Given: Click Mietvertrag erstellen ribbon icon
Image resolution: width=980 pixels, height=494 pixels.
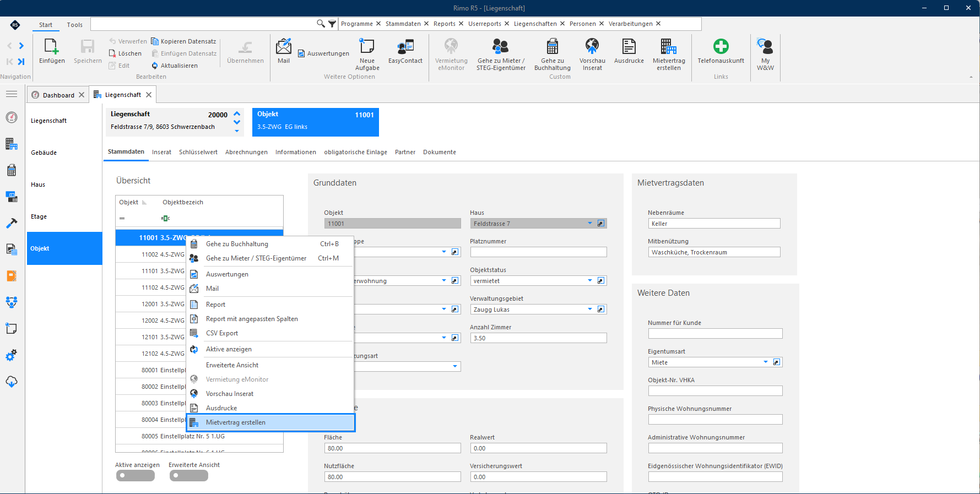Looking at the screenshot, I should tap(669, 55).
